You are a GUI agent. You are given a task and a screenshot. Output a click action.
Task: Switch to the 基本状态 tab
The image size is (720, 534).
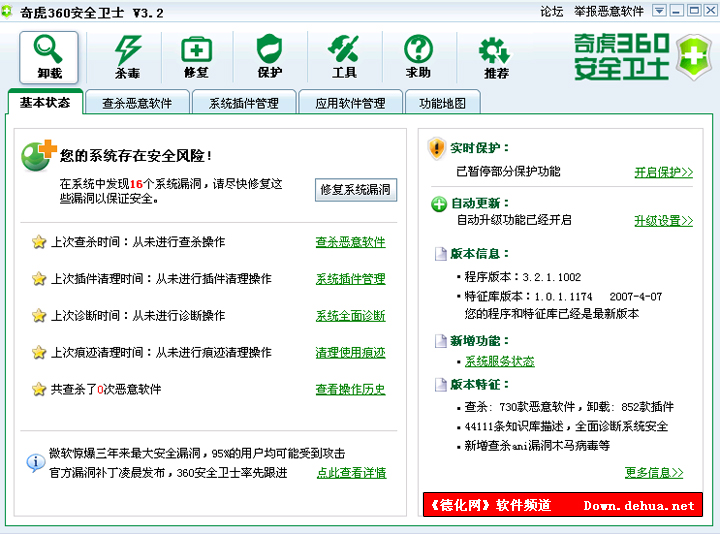tap(45, 102)
